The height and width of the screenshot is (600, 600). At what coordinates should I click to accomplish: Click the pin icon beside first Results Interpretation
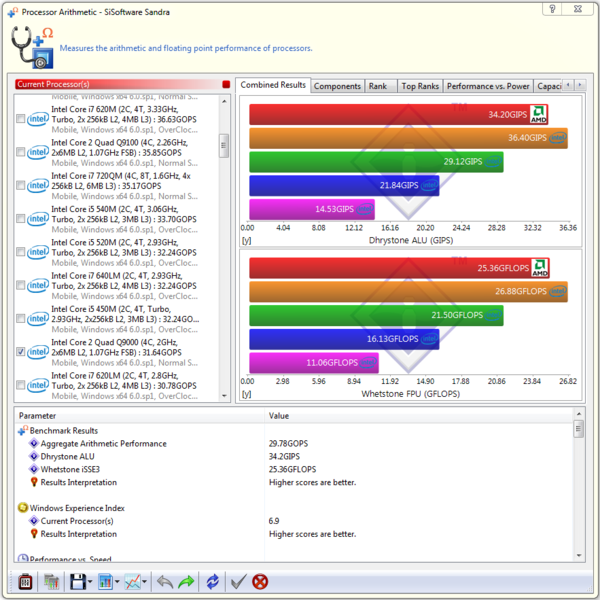[34, 482]
